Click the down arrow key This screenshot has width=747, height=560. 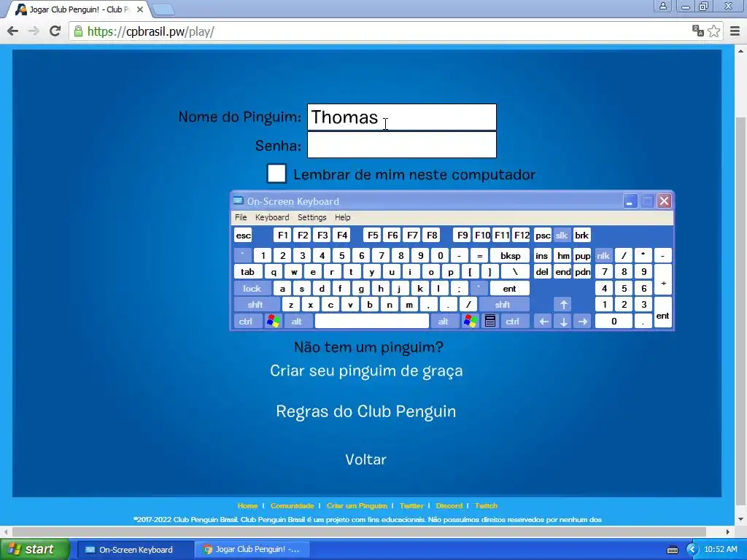pyautogui.click(x=563, y=322)
